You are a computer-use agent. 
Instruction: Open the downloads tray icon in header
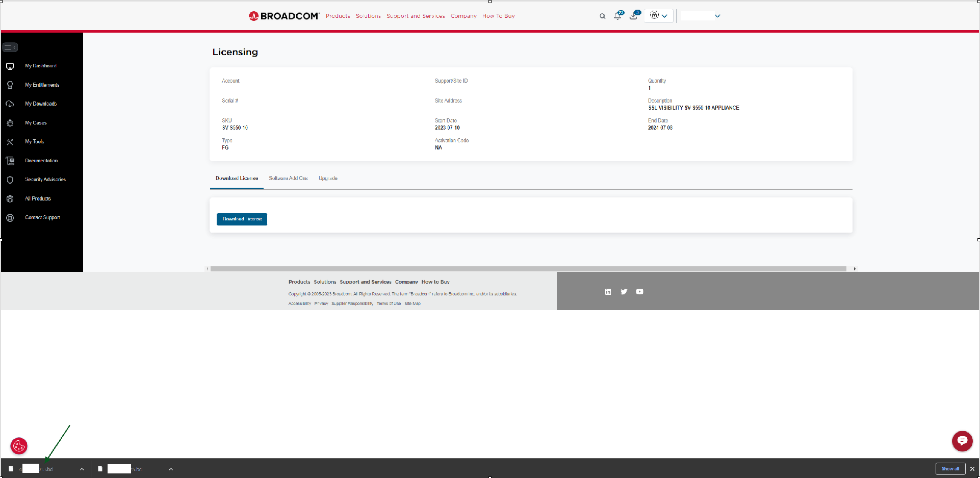coord(634,15)
